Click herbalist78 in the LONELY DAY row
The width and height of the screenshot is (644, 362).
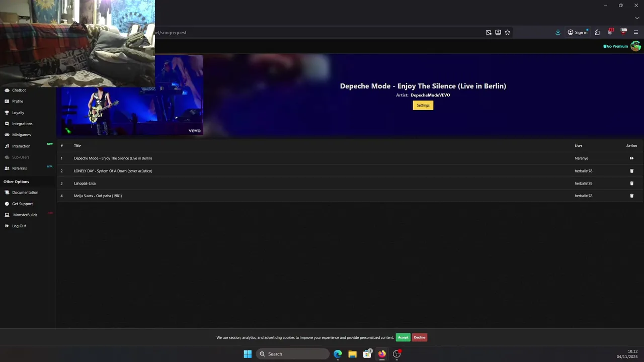click(x=583, y=171)
